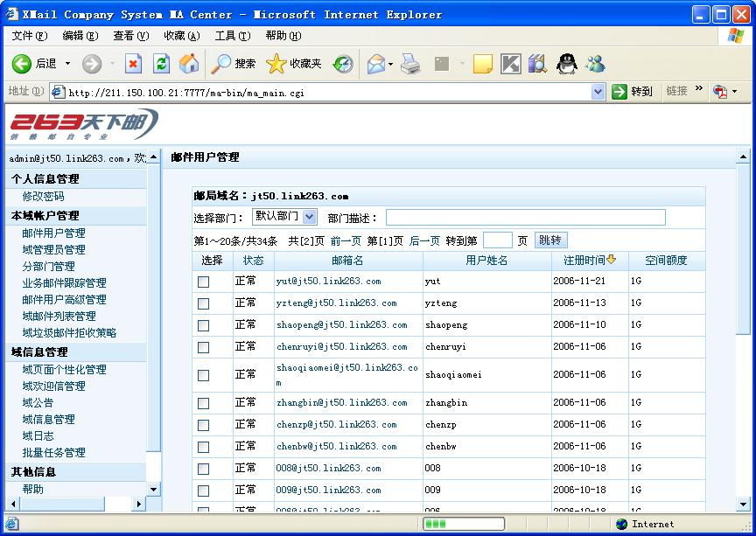
Task: Check the chenzp user checkbox
Action: pos(204,425)
